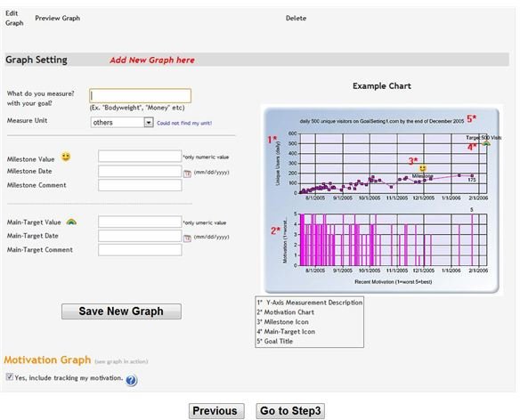This screenshot has height=420, width=520.
Task: Open the calendar picker for Main-Target Date
Action: click(187, 238)
